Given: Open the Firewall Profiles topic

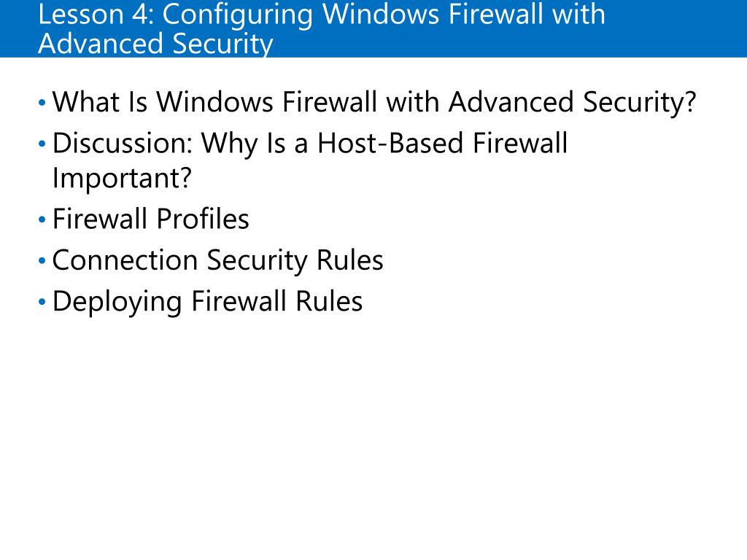Looking at the screenshot, I should tap(150, 219).
